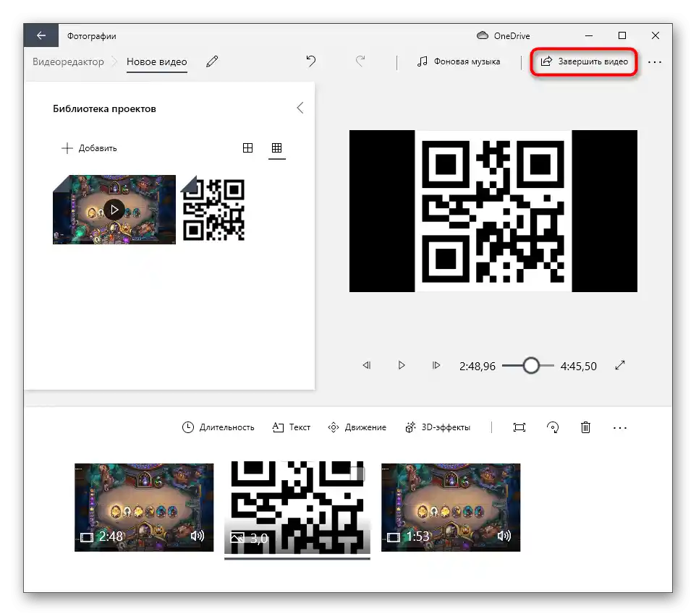Collapse the Библиотека проектов panel
This screenshot has width=696, height=616.
point(300,108)
